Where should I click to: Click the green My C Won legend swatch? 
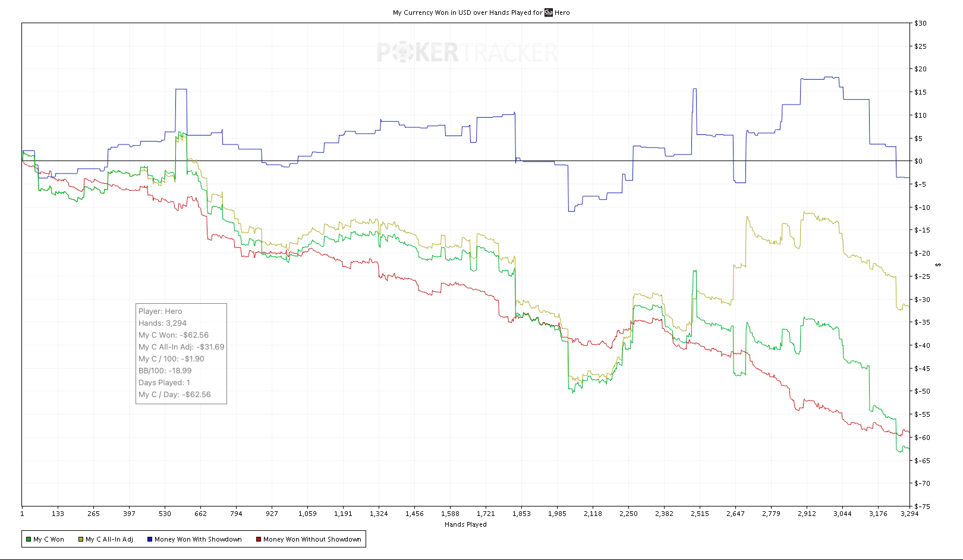coord(29,539)
